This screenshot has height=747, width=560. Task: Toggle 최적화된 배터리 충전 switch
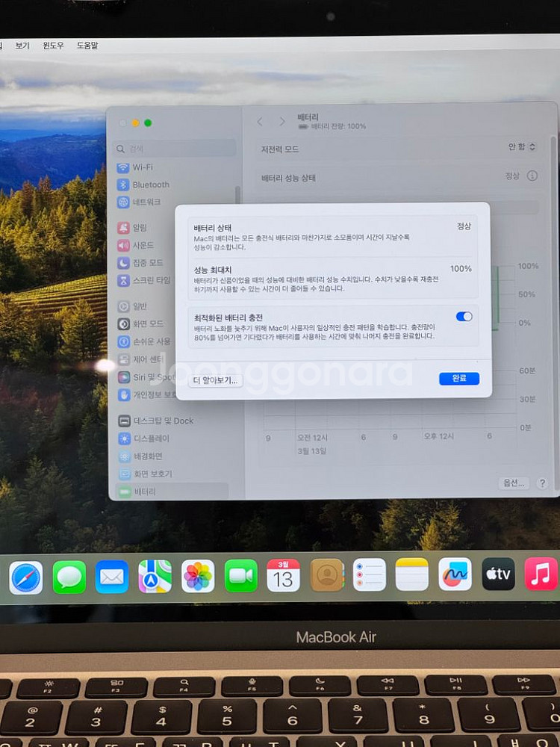tap(464, 317)
